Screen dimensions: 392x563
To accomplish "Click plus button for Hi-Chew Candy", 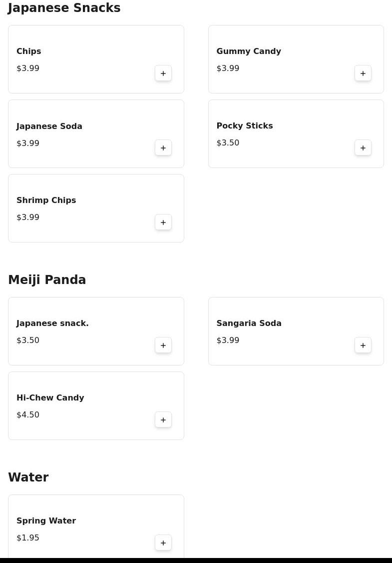I will (163, 420).
